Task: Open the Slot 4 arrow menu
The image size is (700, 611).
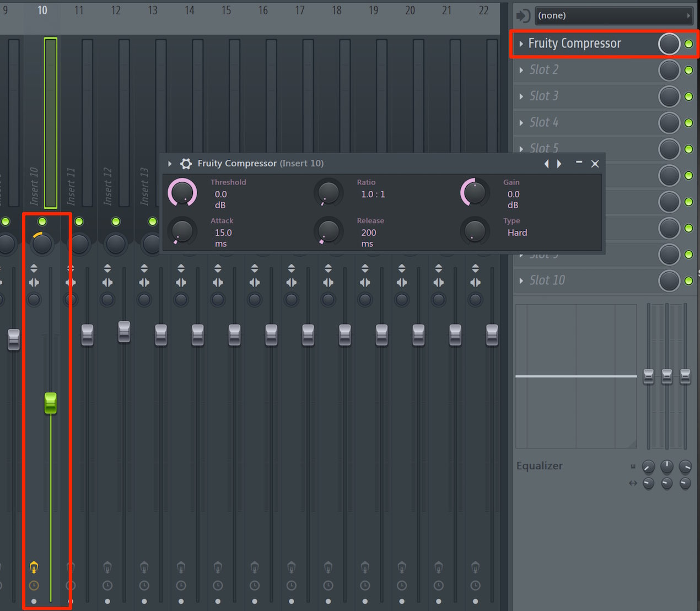Action: pos(521,123)
